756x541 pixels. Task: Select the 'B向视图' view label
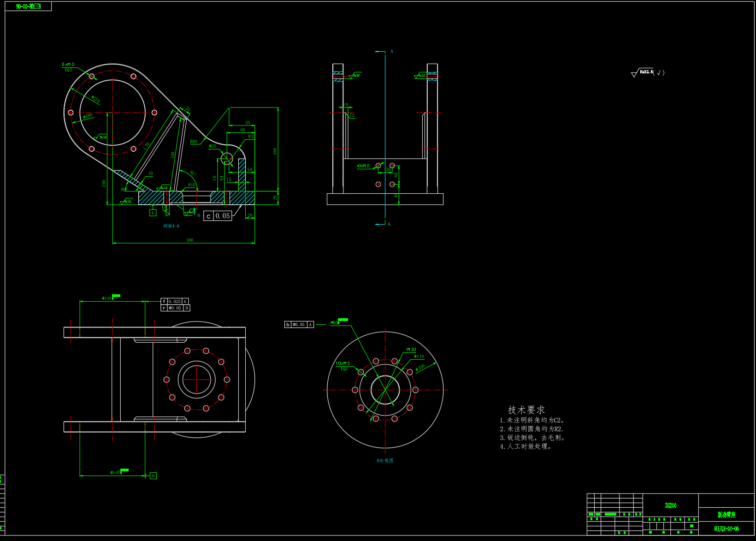(x=385, y=461)
